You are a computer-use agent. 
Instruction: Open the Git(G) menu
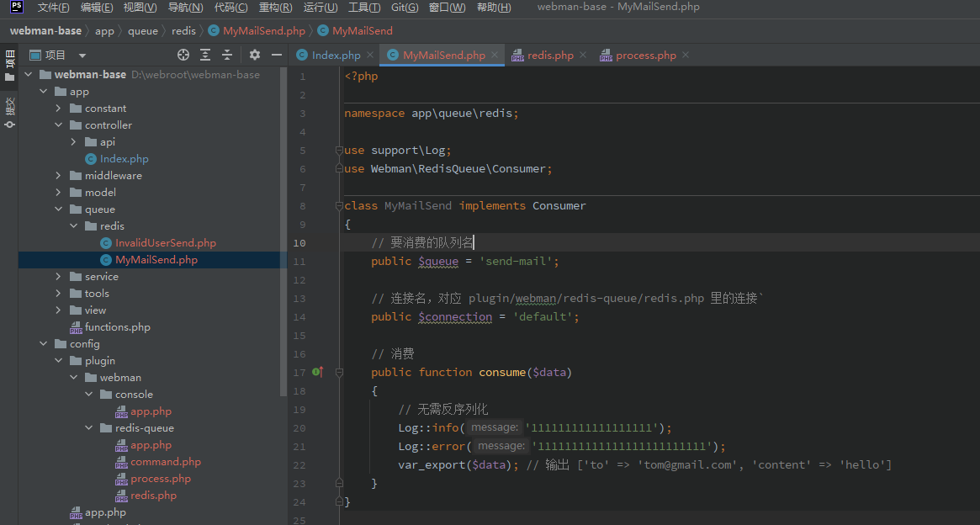405,7
